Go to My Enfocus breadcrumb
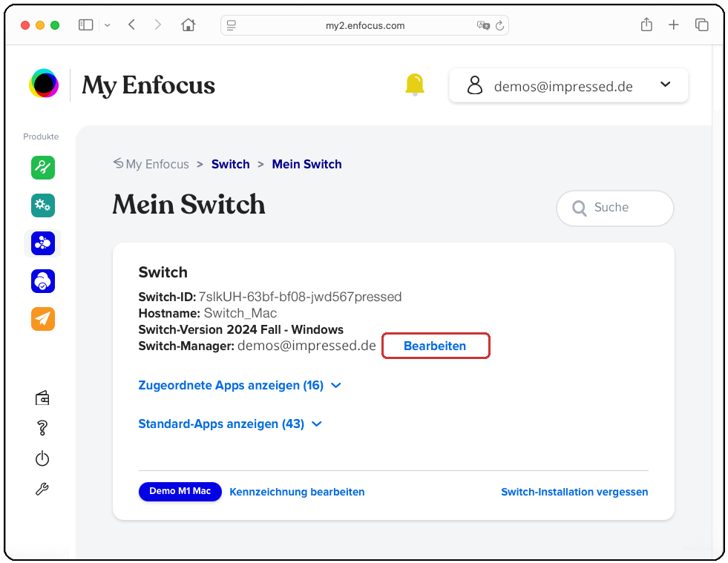This screenshot has height=563, width=728. 157,164
